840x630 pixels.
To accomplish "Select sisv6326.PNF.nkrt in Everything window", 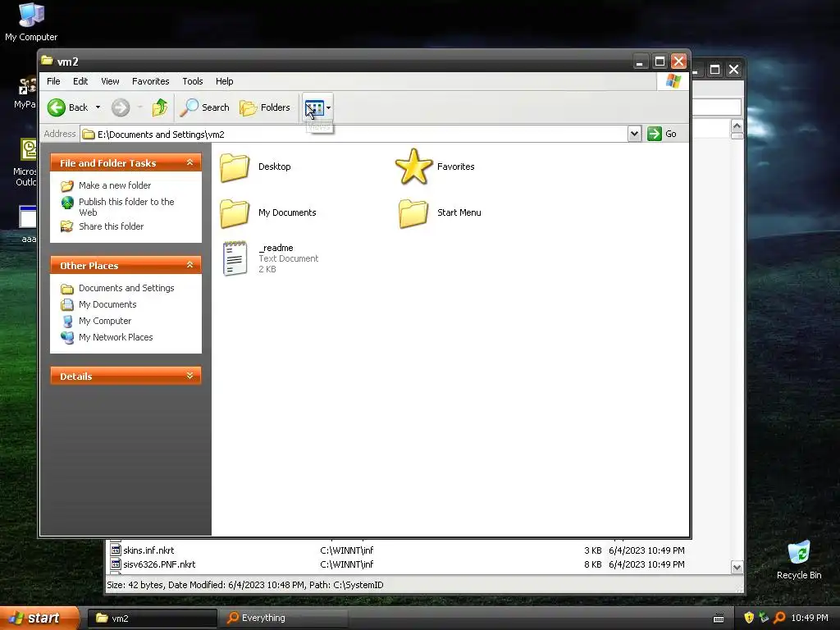I will coord(159,564).
